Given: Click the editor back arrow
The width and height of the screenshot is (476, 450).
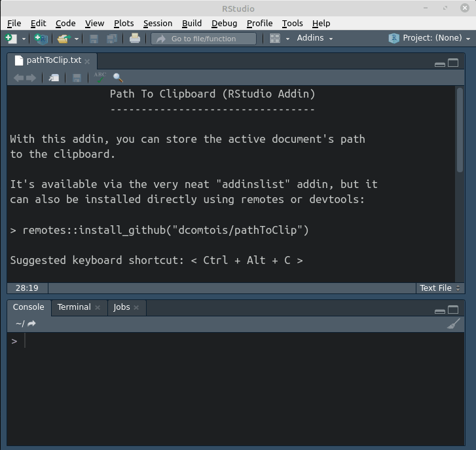Looking at the screenshot, I should (x=18, y=78).
